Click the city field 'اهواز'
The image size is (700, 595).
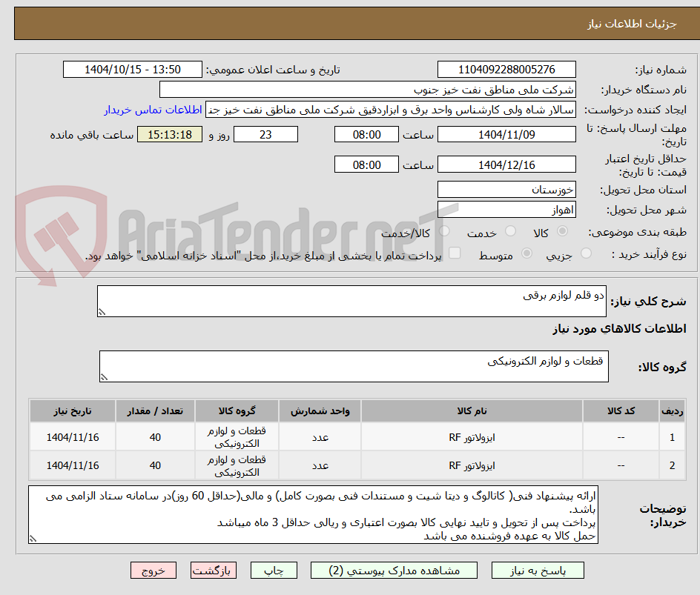(x=506, y=210)
